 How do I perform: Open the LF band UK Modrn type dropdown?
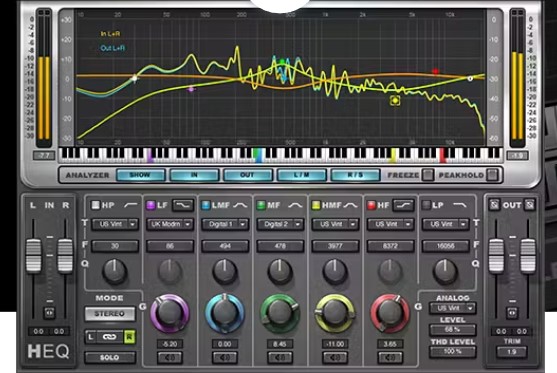click(170, 224)
